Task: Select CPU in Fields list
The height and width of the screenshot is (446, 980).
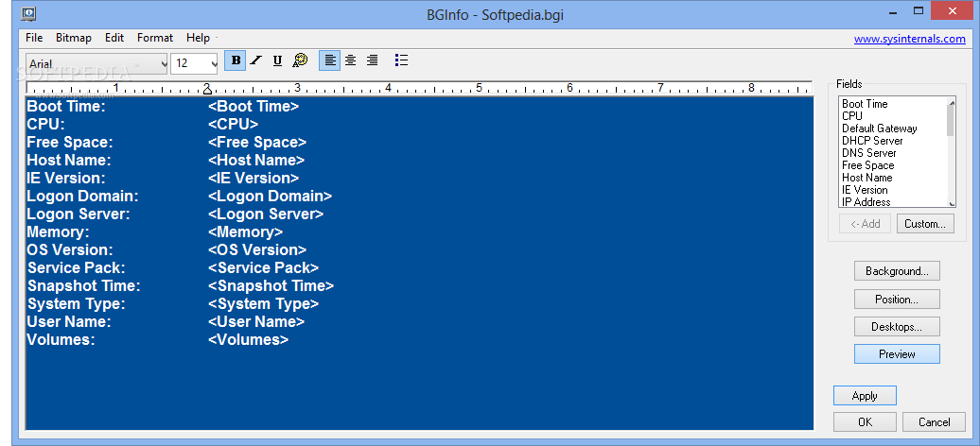Action: tap(852, 115)
